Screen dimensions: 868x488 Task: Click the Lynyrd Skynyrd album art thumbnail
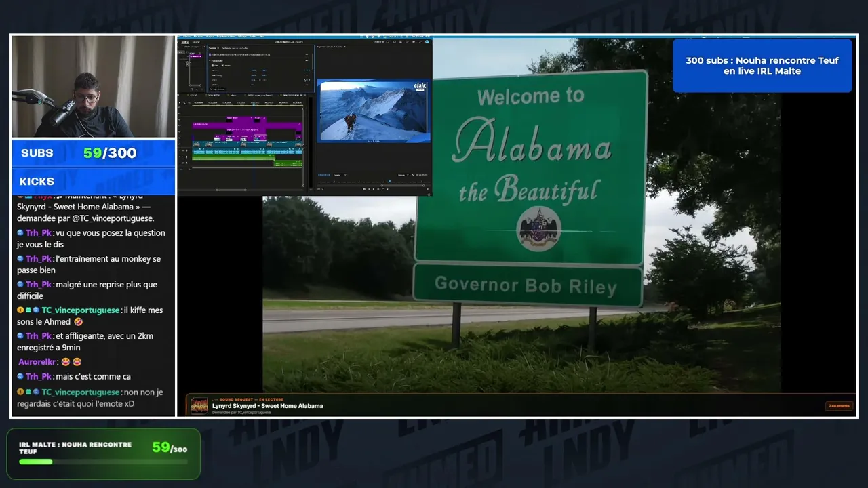tap(199, 405)
